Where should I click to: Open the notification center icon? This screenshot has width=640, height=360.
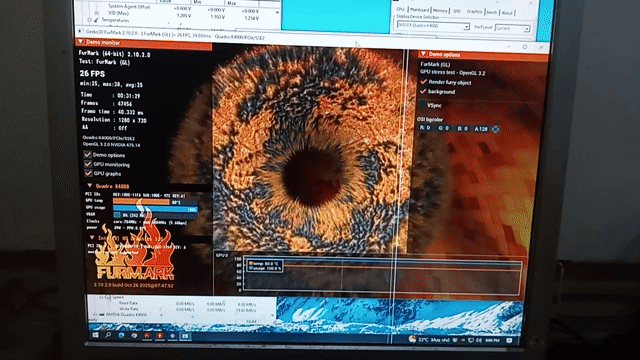pyautogui.click(x=509, y=340)
